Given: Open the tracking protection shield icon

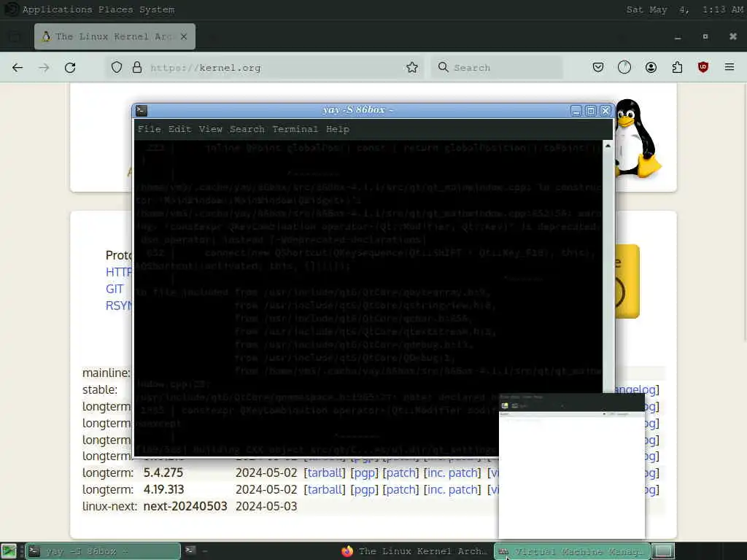Looking at the screenshot, I should pos(117,68).
